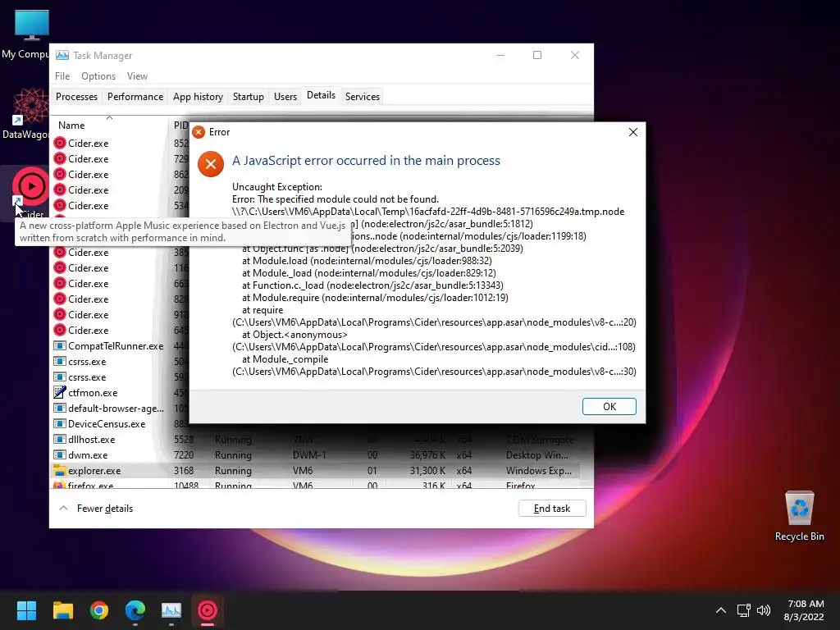The width and height of the screenshot is (840, 630).
Task: Click the red error icon in dialog
Action: tap(211, 164)
